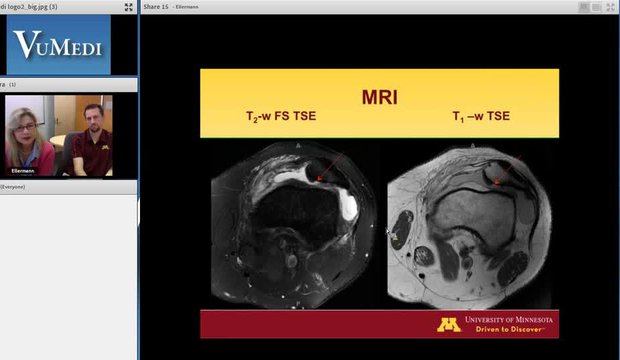Click the T1-w TSE MRI image on the slide
620x360 pixels.
click(x=470, y=226)
